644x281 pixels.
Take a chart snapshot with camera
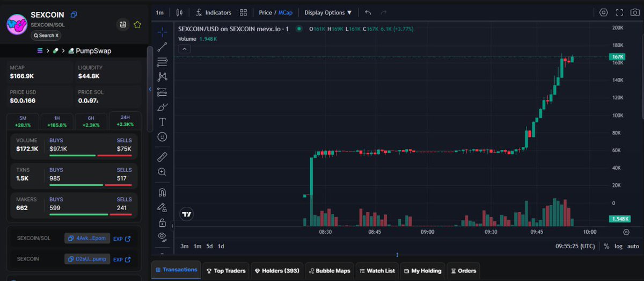[x=635, y=12]
